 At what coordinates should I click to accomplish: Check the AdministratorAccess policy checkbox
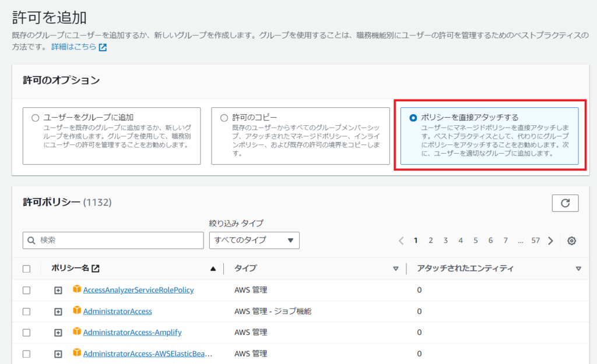point(26,312)
